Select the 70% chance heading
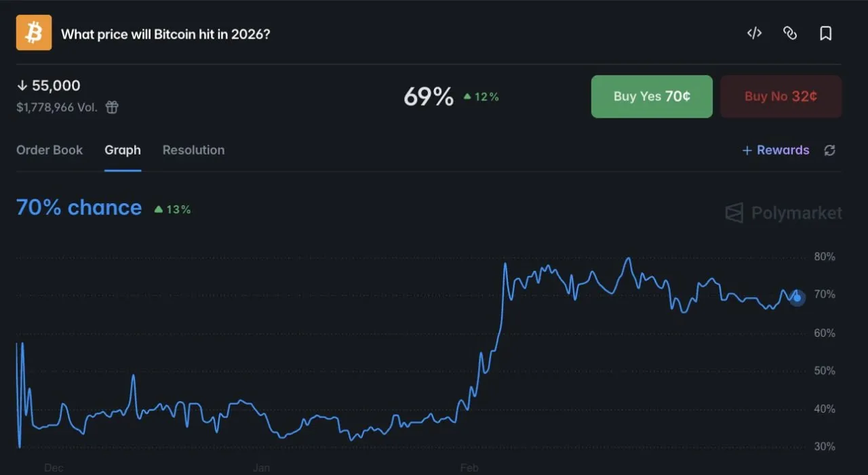The height and width of the screenshot is (475, 868). [79, 207]
